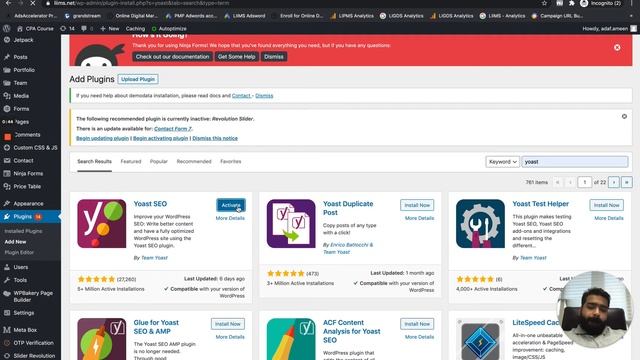The image size is (640, 360).
Task: Open the Howdy user account menu
Action: pyautogui.click(x=609, y=29)
